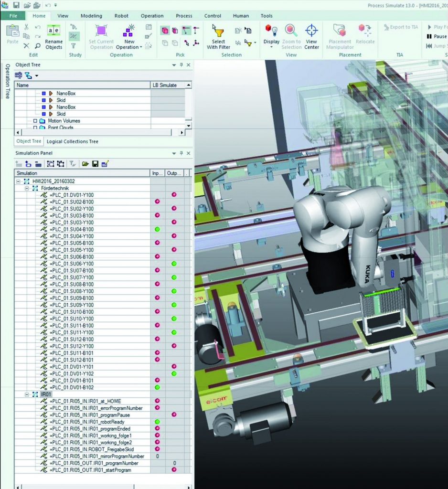
Task: Open a saved simulation panel file
Action: pos(84,163)
